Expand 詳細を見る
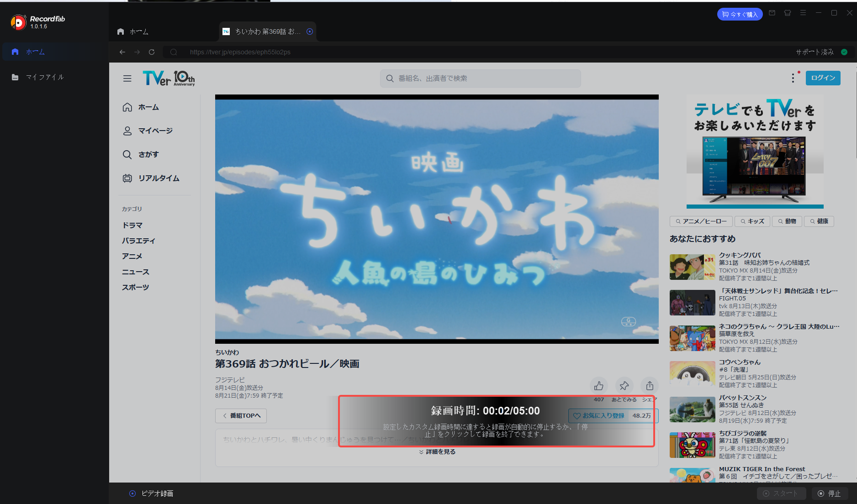Viewport: 857px width, 504px height. pyautogui.click(x=437, y=452)
